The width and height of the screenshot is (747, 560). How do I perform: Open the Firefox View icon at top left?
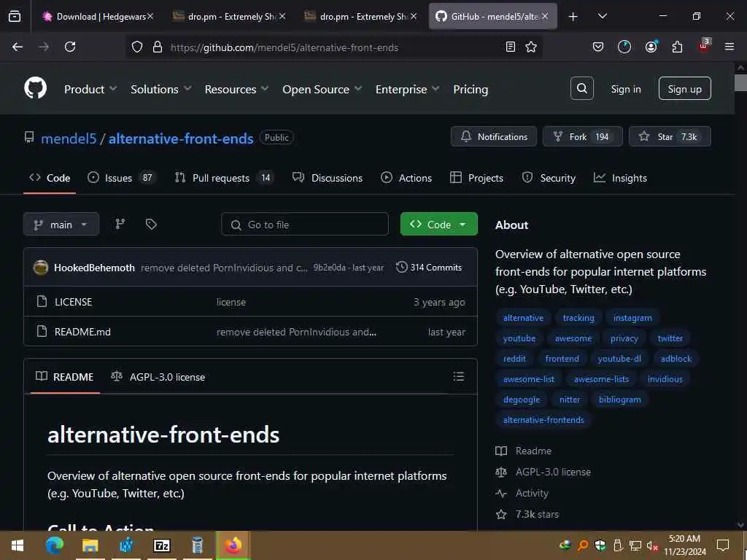tap(15, 17)
